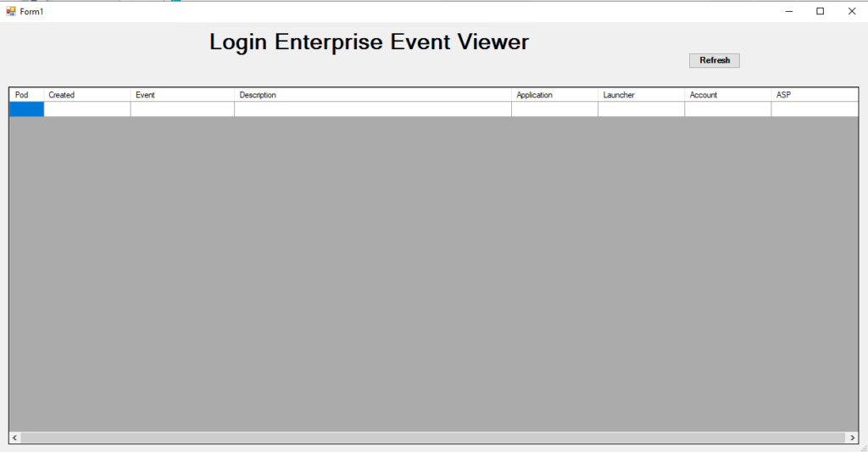Click the Login Enterprise Event Viewer heading
The width and height of the screenshot is (868, 452).
point(370,42)
